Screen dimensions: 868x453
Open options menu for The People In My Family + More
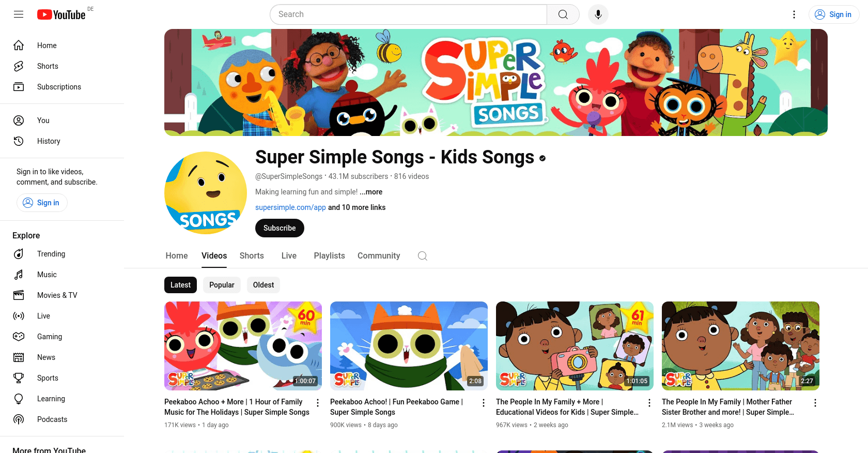click(x=649, y=403)
